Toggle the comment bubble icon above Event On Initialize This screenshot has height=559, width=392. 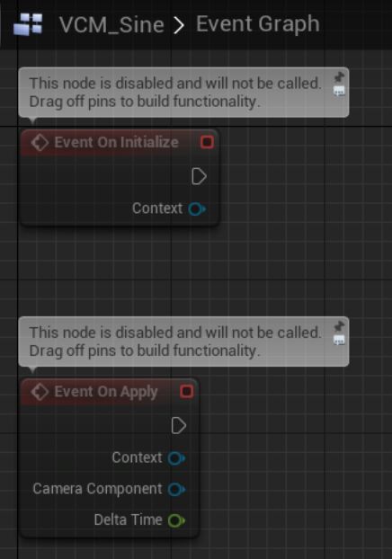click(339, 92)
